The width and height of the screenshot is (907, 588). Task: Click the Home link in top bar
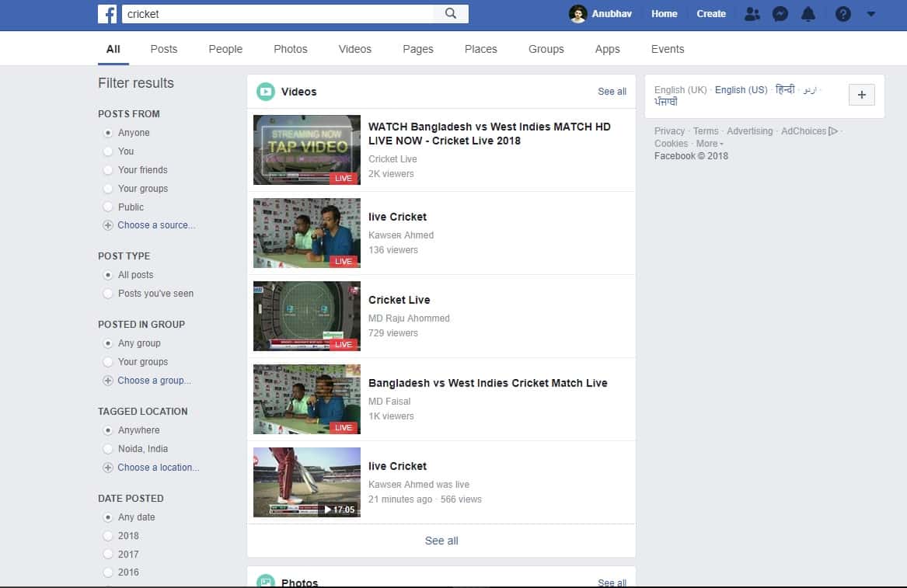664,14
